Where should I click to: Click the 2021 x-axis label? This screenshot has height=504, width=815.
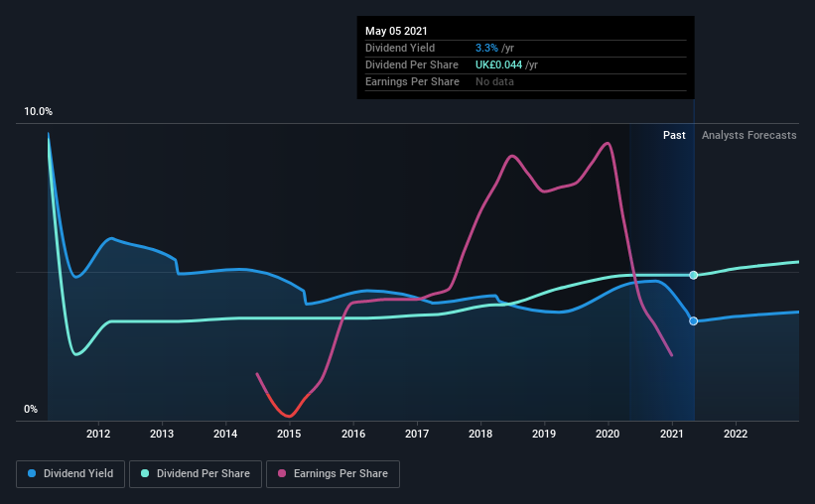[672, 434]
